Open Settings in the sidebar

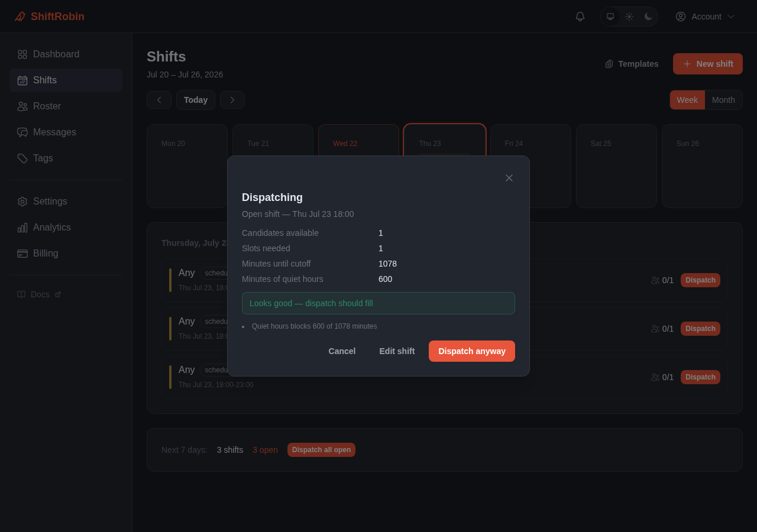pyautogui.click(x=66, y=202)
